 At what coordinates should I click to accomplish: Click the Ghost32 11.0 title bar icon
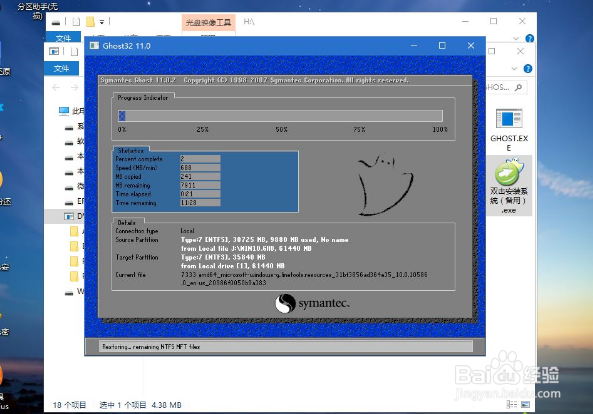[x=94, y=46]
